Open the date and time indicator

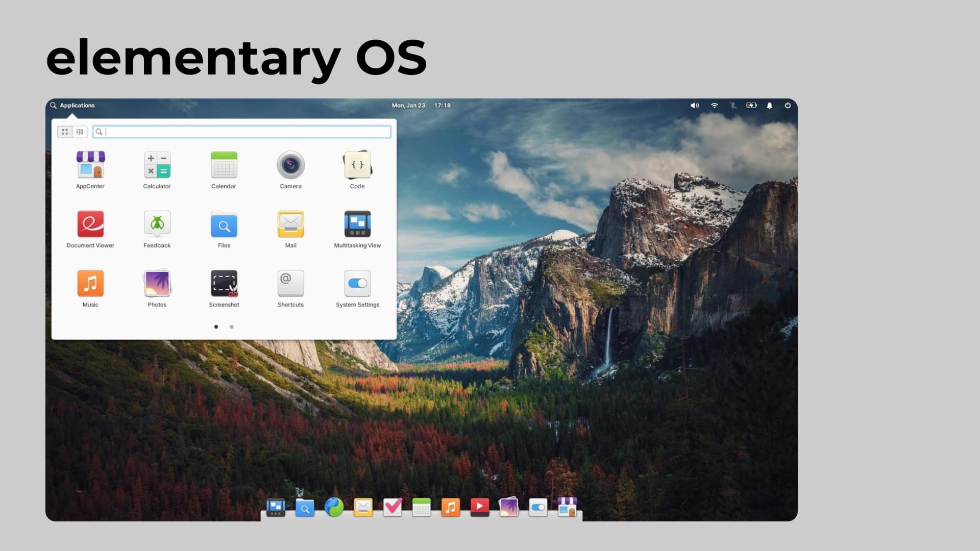click(x=421, y=105)
